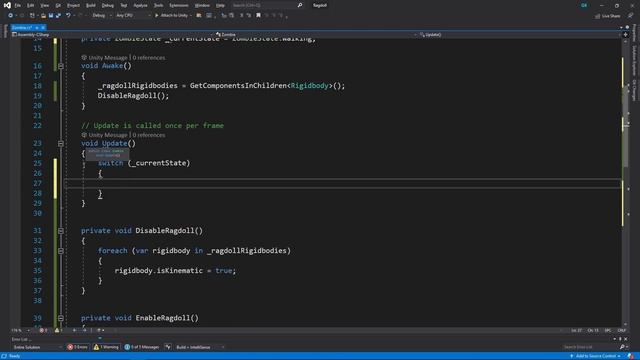
Task: Click the search magnifier icon in title bar
Action: click(x=300, y=5)
